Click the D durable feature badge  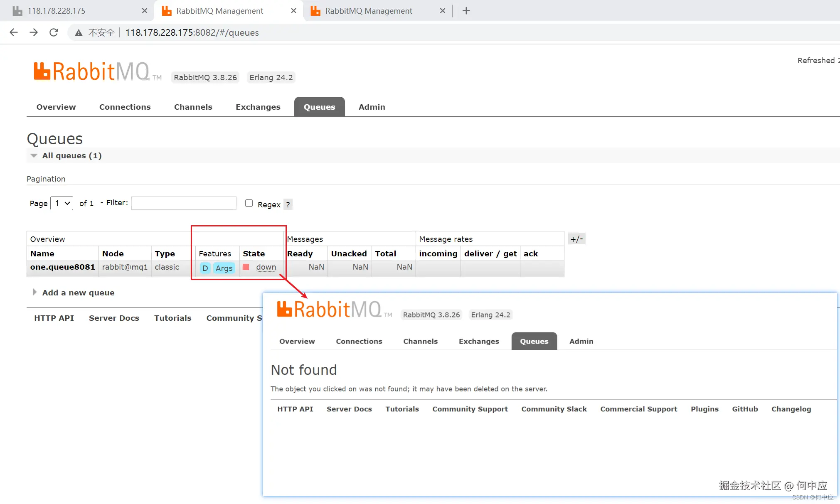coord(205,268)
